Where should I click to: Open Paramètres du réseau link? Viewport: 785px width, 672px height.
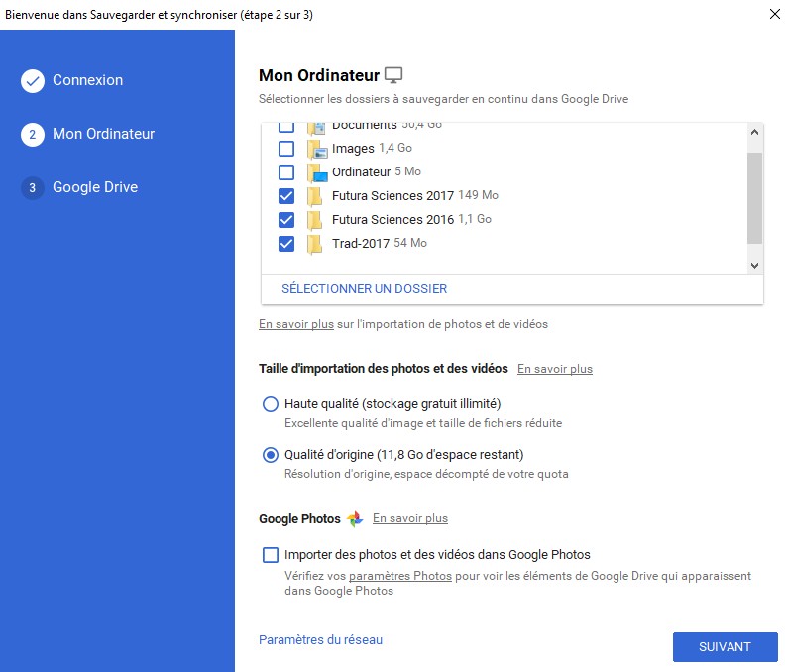pyautogui.click(x=320, y=640)
